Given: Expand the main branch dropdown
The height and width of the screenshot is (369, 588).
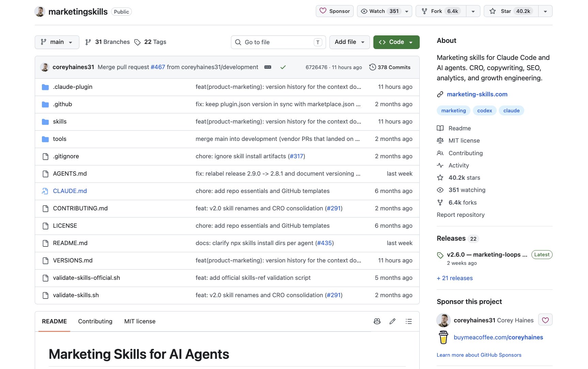Looking at the screenshot, I should point(57,42).
